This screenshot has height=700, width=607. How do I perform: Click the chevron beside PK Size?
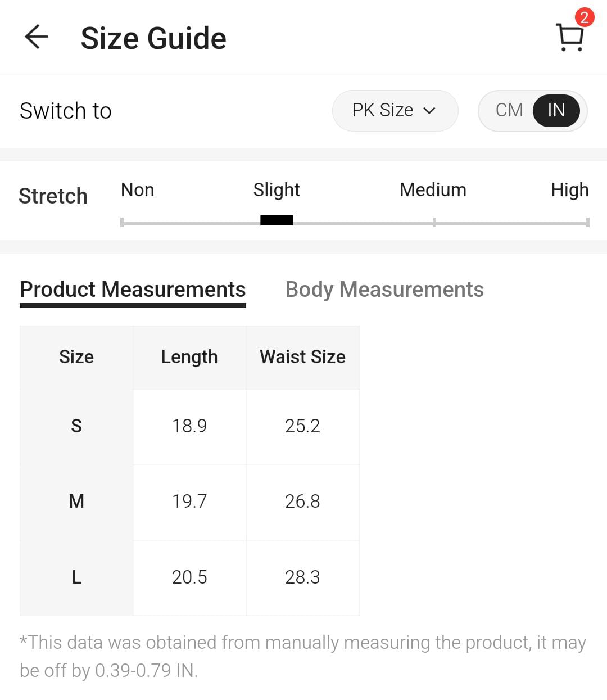(x=429, y=111)
